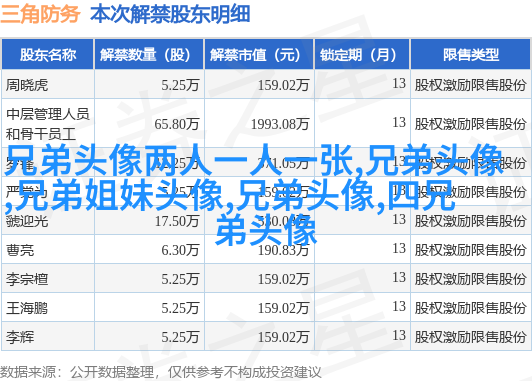
Task: Click 股权激励限售股份 in the 李辉 row
Action: 470,337
